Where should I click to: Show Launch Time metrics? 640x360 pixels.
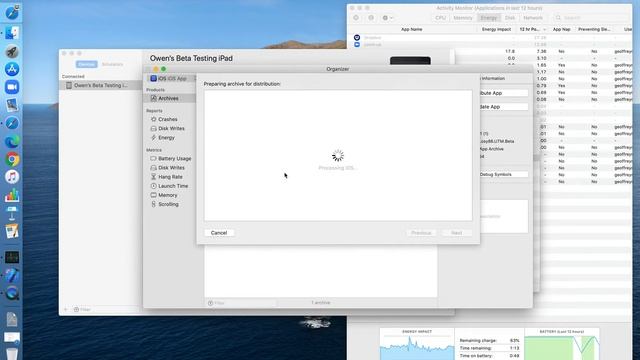173,186
